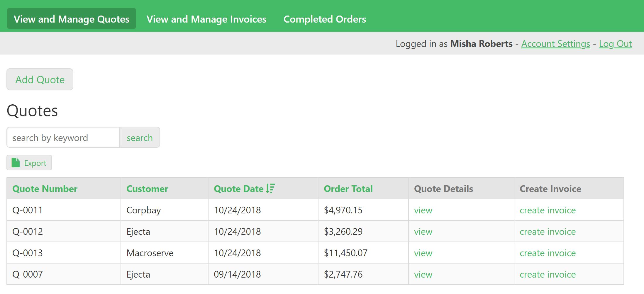View quote details for Q-0012
The height and width of the screenshot is (294, 644).
[423, 232]
